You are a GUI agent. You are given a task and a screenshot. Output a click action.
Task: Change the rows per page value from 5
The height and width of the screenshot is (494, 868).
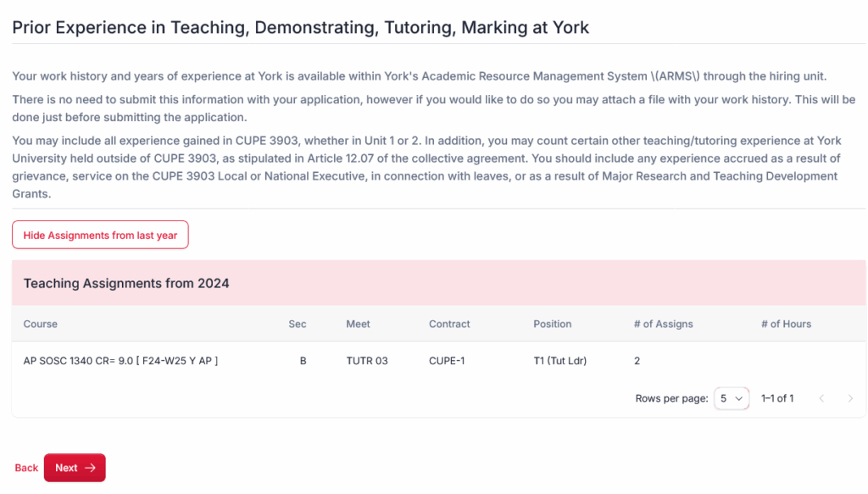[x=731, y=398]
